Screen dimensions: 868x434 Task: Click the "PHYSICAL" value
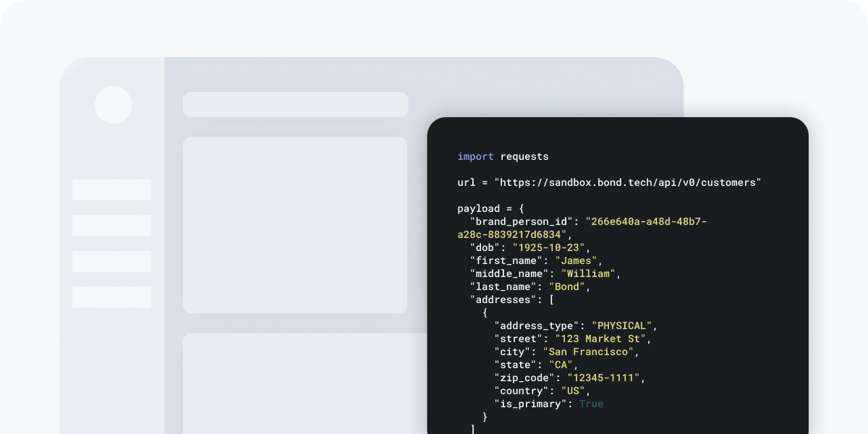click(x=622, y=325)
